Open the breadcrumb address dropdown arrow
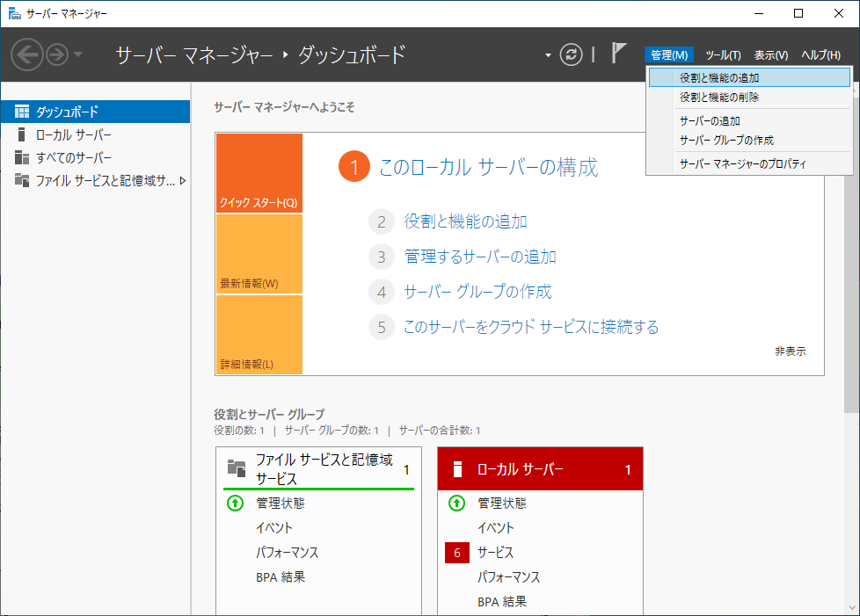 (x=548, y=55)
